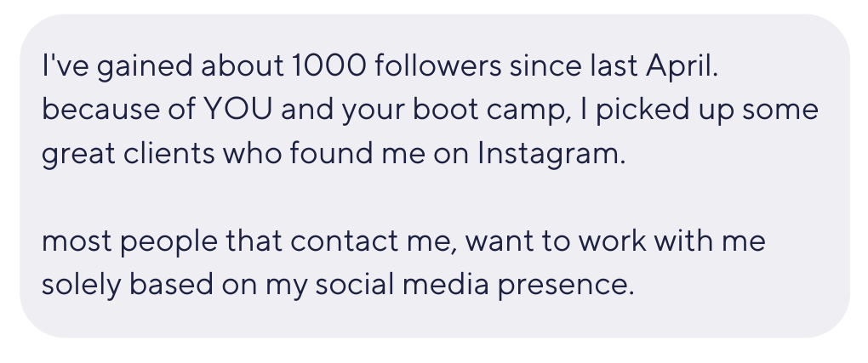Click the number 1000 in the message
Viewport: 868px width, 363px height.
pyautogui.click(x=328, y=65)
